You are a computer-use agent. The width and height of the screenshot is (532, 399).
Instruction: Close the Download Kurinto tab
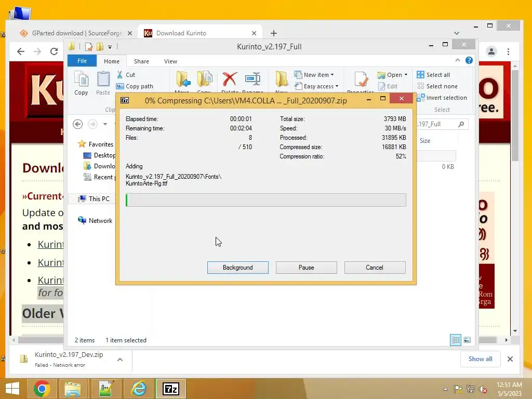click(x=254, y=33)
